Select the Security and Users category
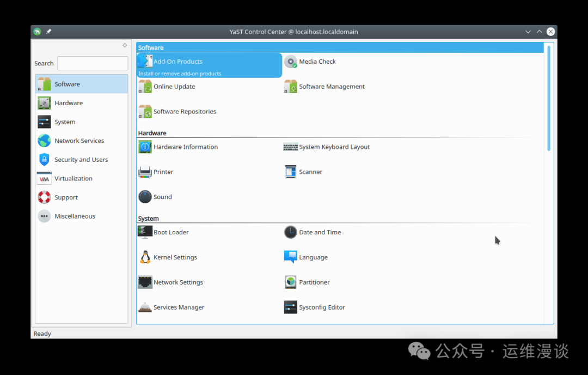This screenshot has height=375, width=588. click(81, 160)
